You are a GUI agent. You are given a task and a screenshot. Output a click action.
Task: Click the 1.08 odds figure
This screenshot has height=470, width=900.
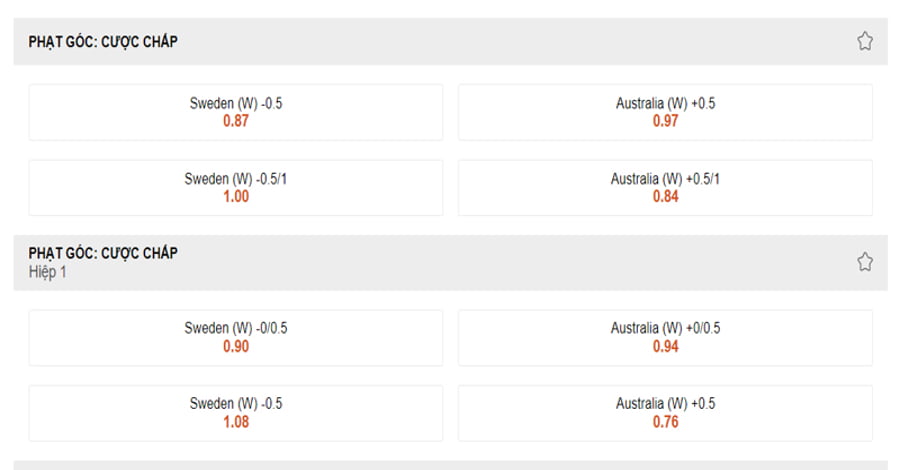click(236, 422)
